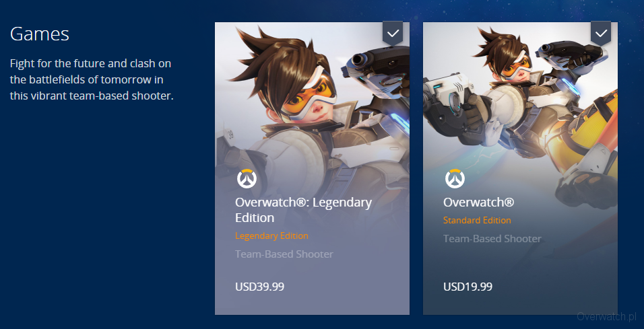644x329 pixels.
Task: Click the game description paragraph under Games
Action: click(x=92, y=79)
